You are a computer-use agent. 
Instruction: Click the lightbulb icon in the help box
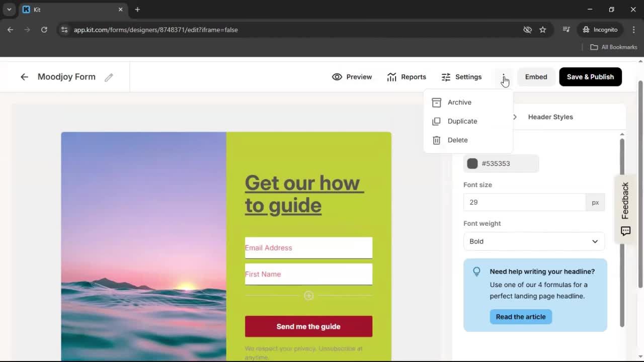click(476, 271)
